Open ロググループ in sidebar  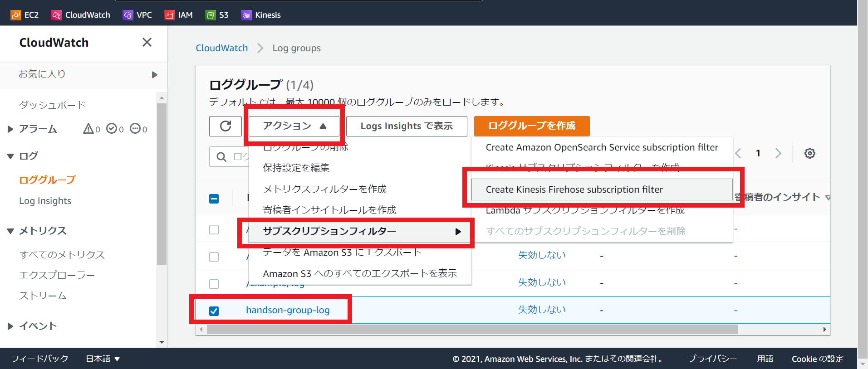(x=47, y=180)
